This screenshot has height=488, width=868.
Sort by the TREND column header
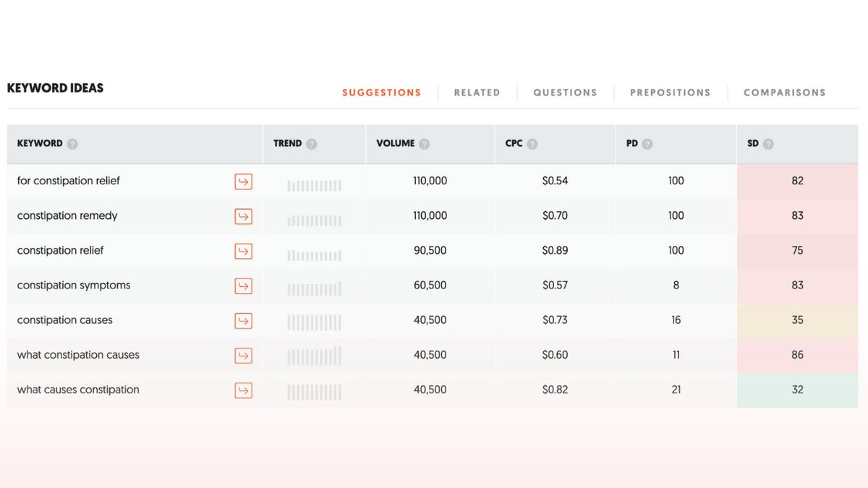click(x=288, y=143)
